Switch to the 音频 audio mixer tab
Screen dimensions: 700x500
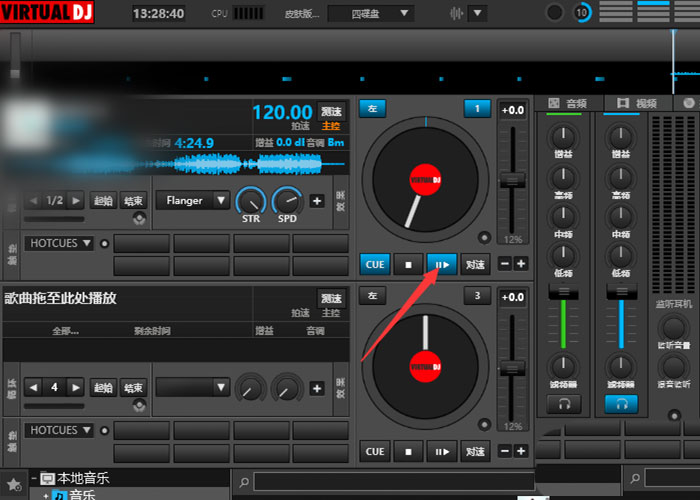point(568,104)
